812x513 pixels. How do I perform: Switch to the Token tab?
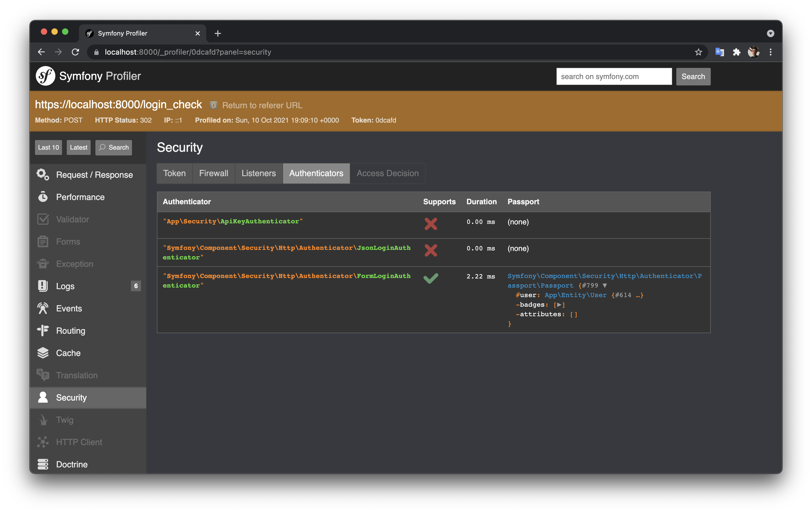[x=175, y=173]
